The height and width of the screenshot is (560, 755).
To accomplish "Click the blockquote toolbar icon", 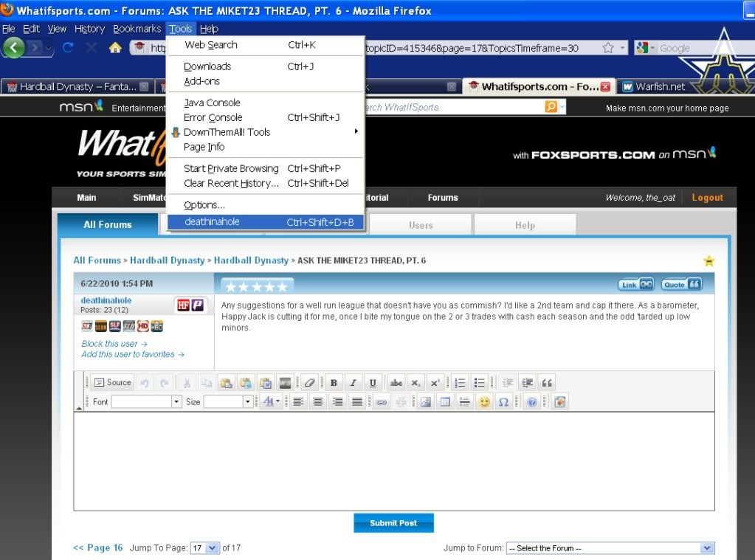I will click(x=547, y=382).
